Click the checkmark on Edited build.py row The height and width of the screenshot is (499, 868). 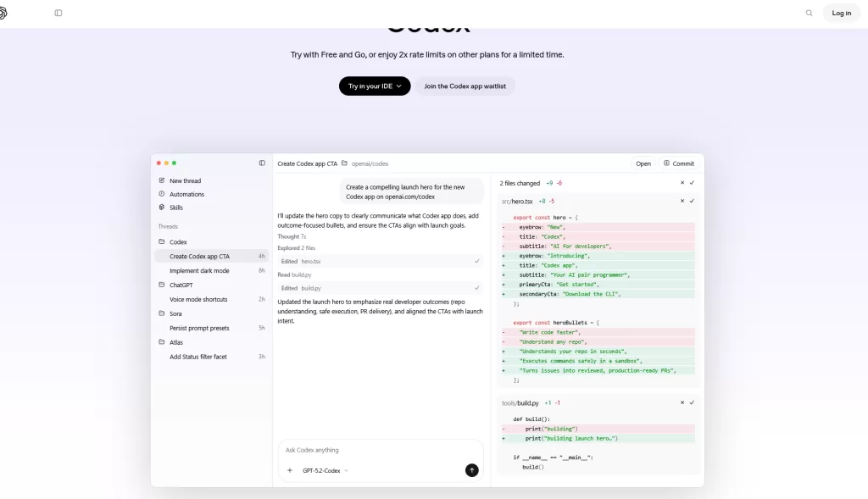(x=476, y=288)
